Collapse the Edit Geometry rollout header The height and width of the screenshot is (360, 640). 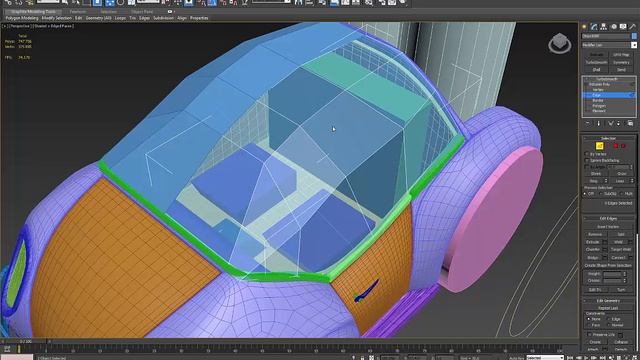pos(608,300)
